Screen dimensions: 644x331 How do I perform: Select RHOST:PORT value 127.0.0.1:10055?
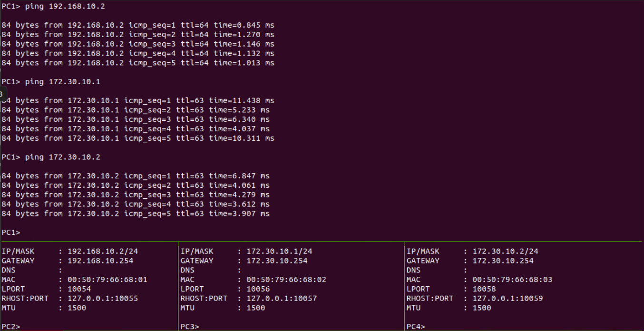[x=103, y=299]
